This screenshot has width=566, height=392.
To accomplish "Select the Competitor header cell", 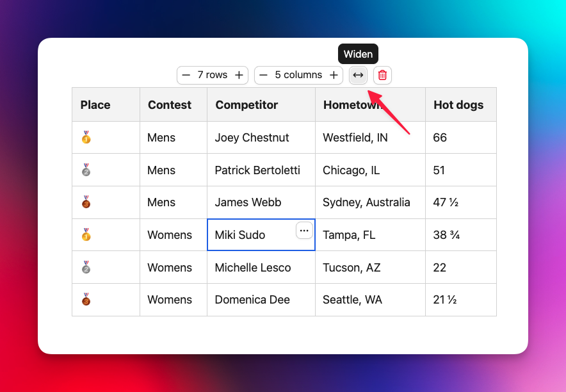I will click(x=261, y=104).
